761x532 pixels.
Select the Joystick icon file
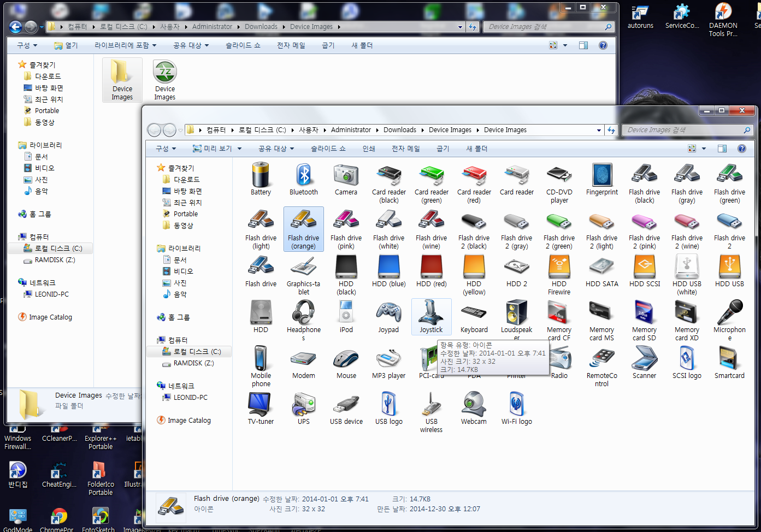click(432, 317)
